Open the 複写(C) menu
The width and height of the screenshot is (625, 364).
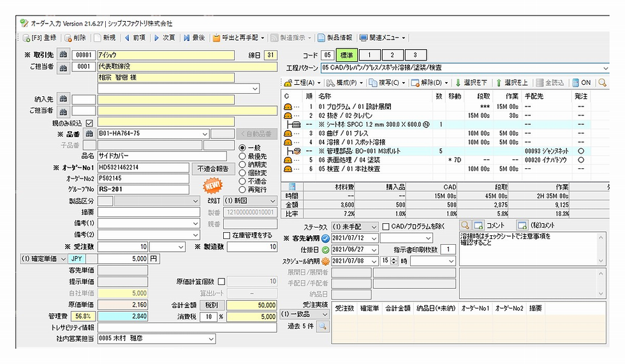point(386,83)
